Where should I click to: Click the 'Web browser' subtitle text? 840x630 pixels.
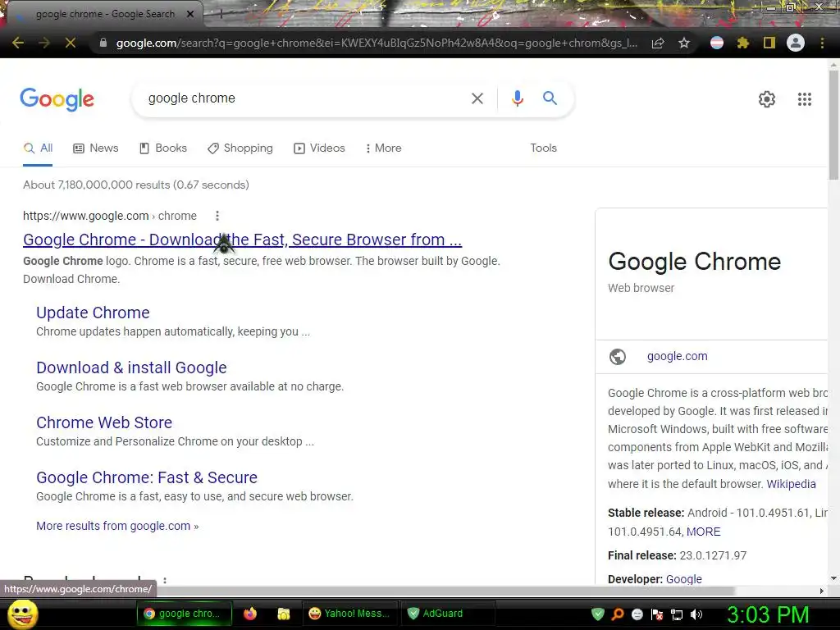pos(641,288)
